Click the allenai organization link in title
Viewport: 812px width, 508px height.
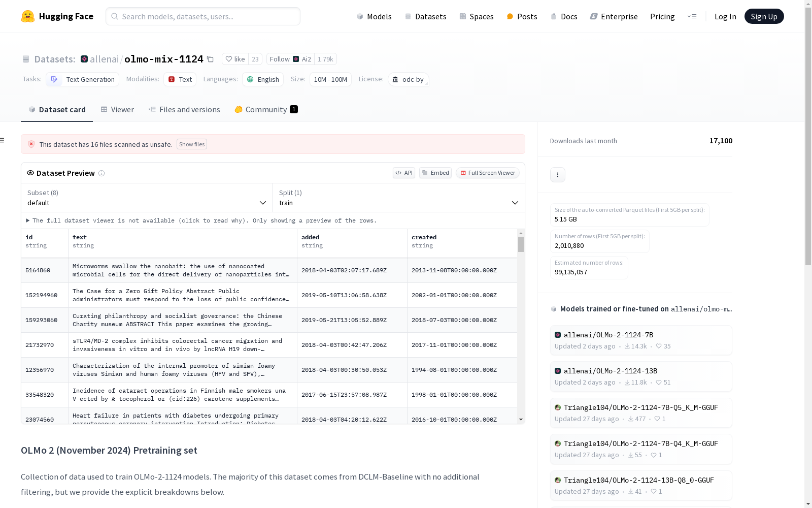click(x=104, y=59)
